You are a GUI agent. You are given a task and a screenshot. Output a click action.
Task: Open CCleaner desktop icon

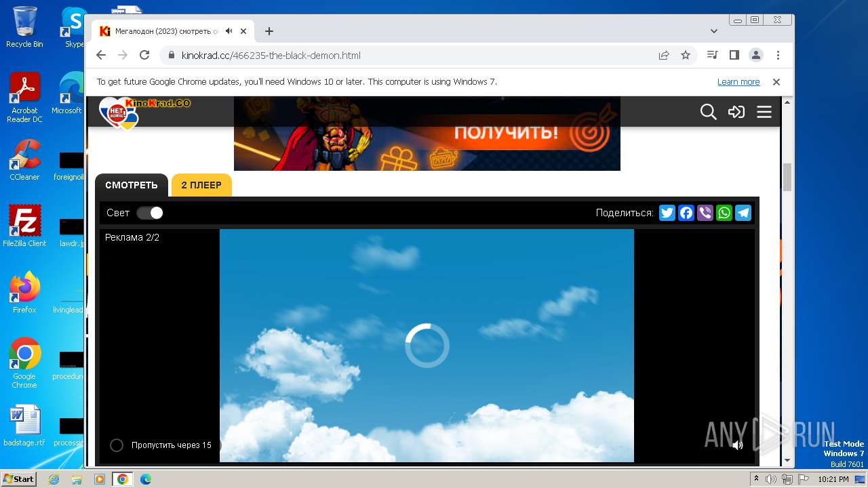(x=24, y=160)
